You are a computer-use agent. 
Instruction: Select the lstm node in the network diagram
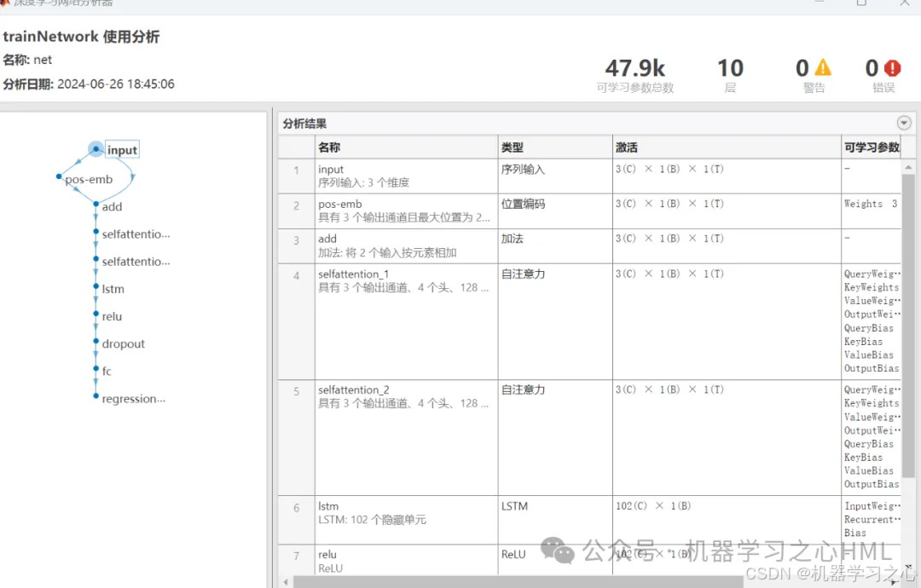(x=112, y=288)
